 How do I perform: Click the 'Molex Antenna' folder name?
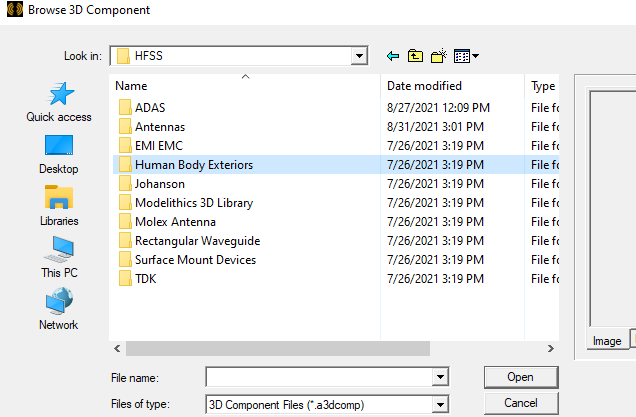click(x=175, y=222)
